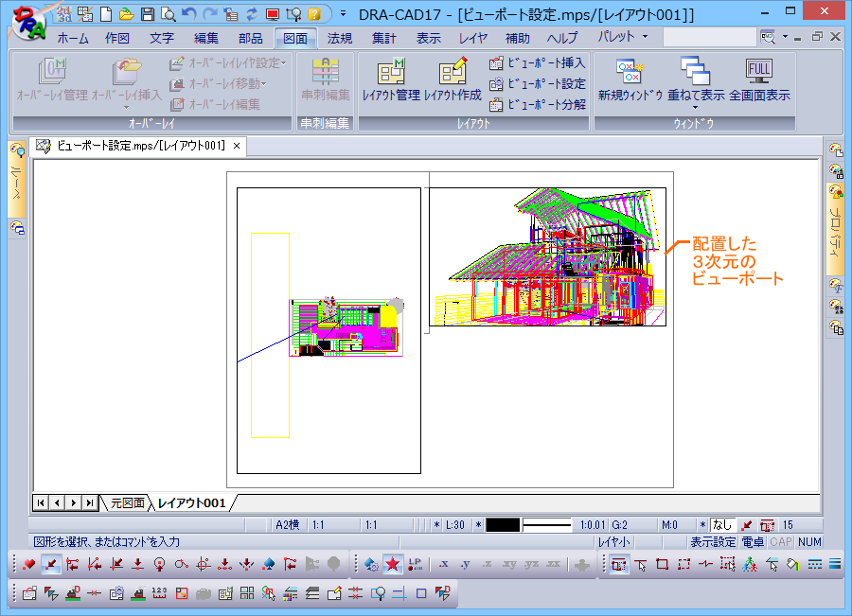Toggle the circle center snap icon
Screen dimensions: 852x616
coord(160,564)
